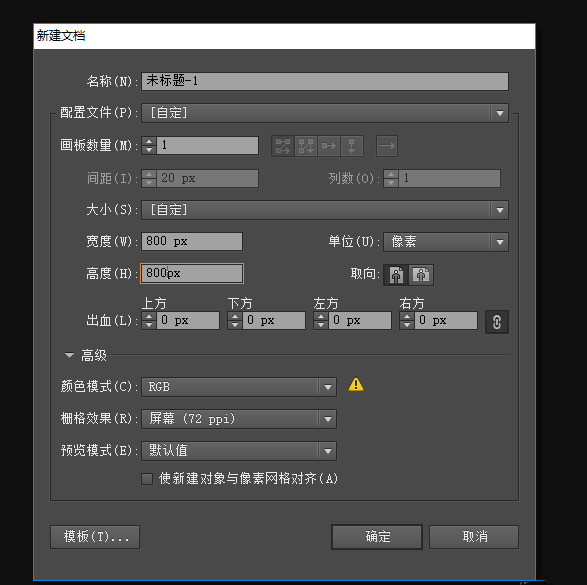Click the 模板(T)... templates button
The image size is (587, 585).
coord(95,537)
